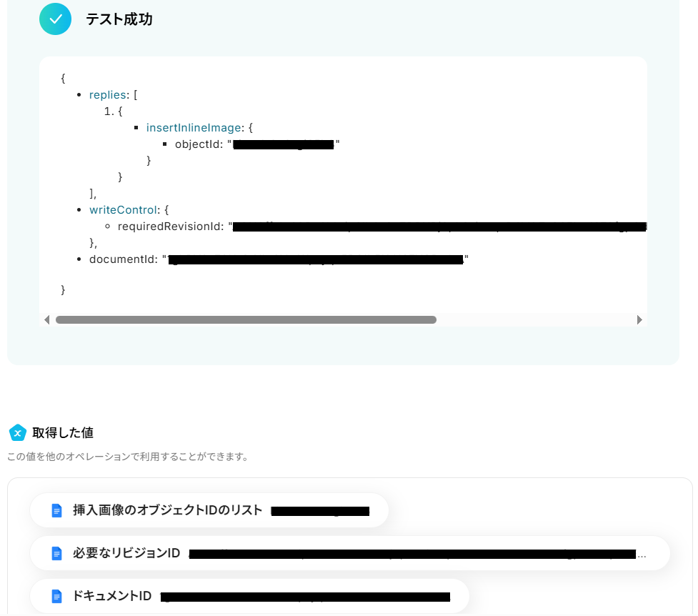Click the document icon beside 必要なリビジョンID
This screenshot has width=698, height=616.
tap(56, 553)
